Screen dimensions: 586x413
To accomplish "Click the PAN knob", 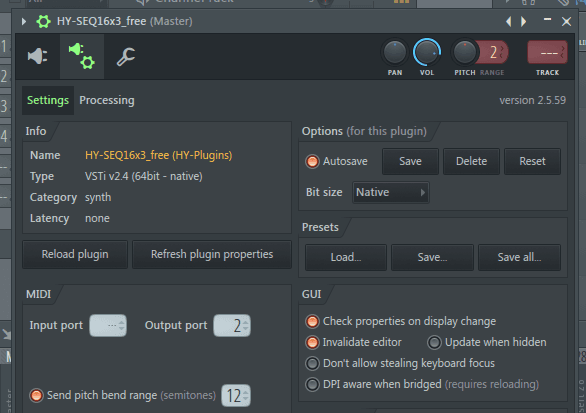I will 395,52.
